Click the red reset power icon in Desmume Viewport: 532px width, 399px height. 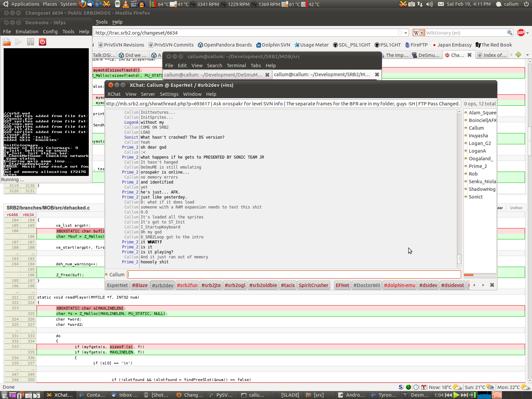(x=42, y=42)
